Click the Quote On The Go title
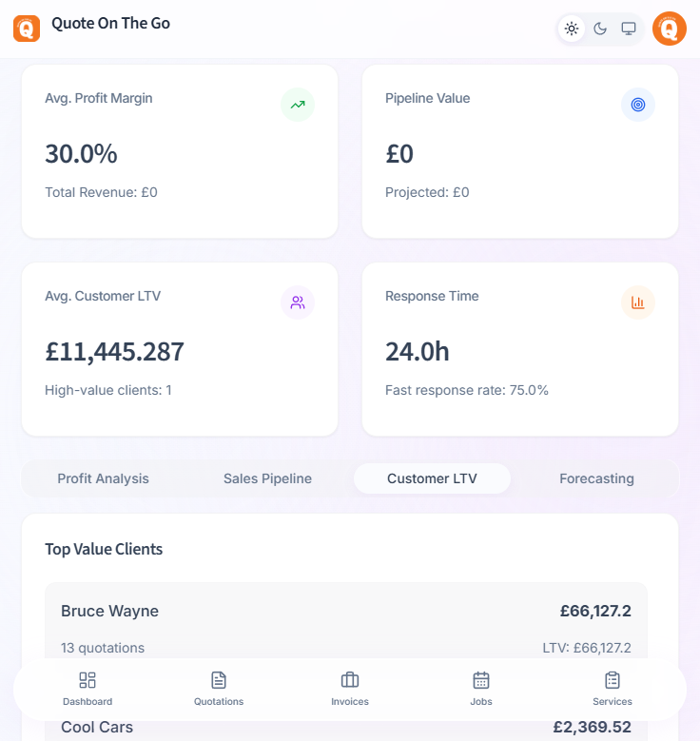 pos(110,24)
